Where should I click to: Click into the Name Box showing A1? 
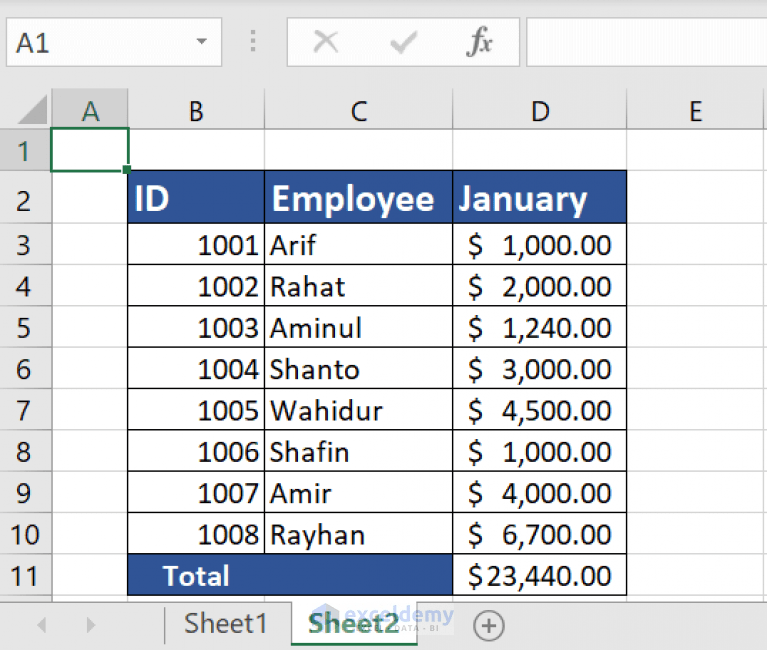(113, 42)
